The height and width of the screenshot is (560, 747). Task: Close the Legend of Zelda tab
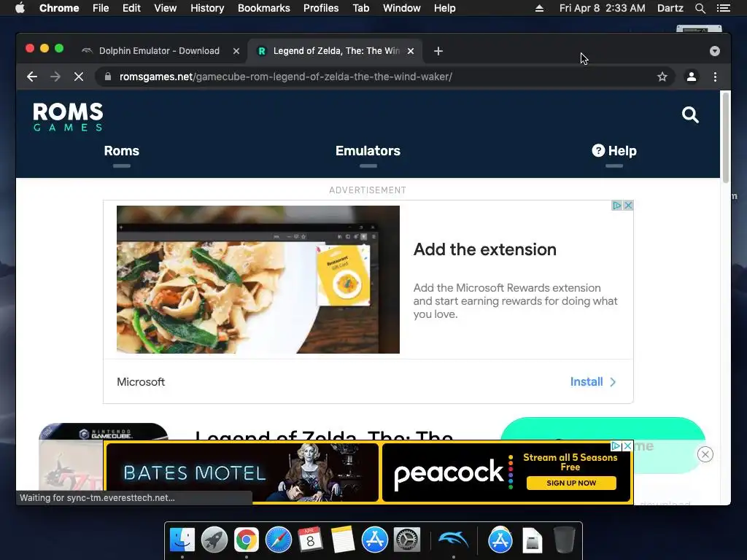(411, 51)
